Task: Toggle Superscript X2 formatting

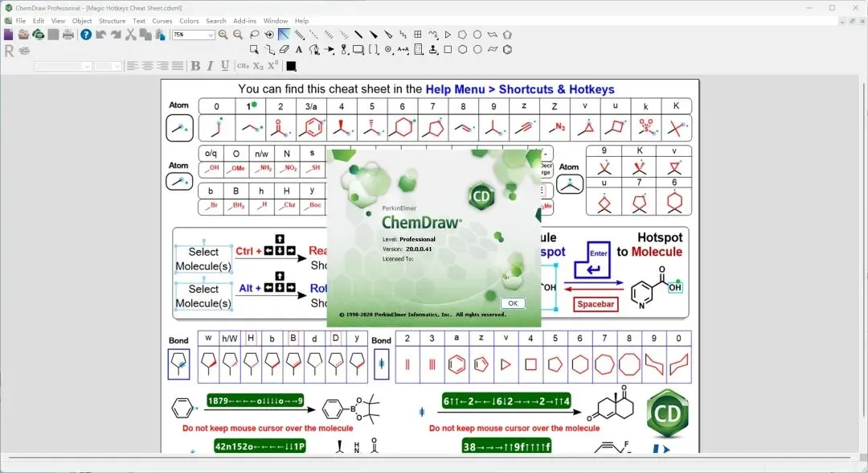Action: (273, 66)
